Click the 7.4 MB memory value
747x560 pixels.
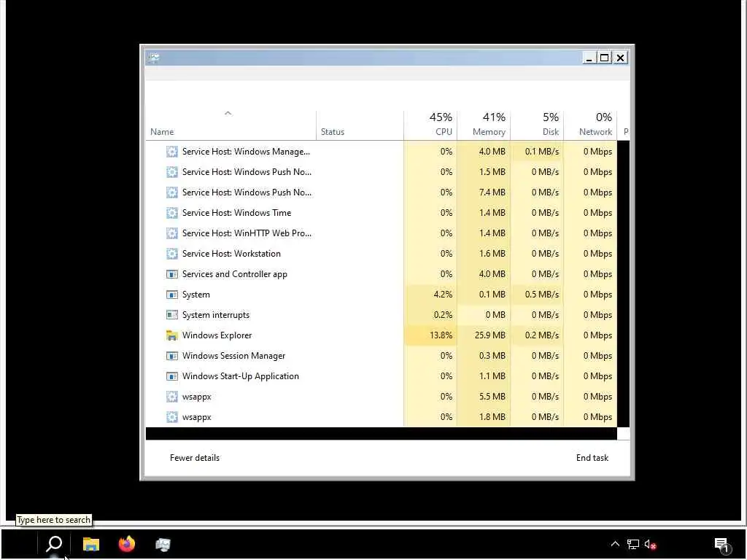click(492, 192)
